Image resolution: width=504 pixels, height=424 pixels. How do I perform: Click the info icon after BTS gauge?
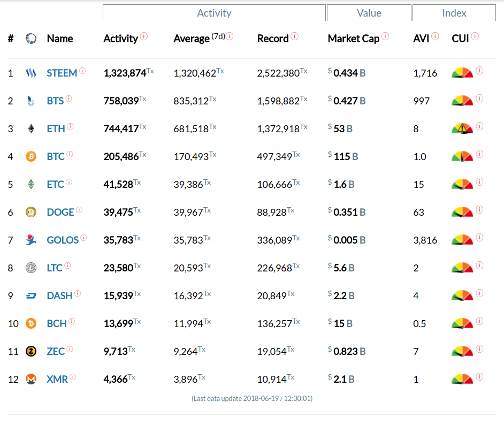(x=479, y=99)
